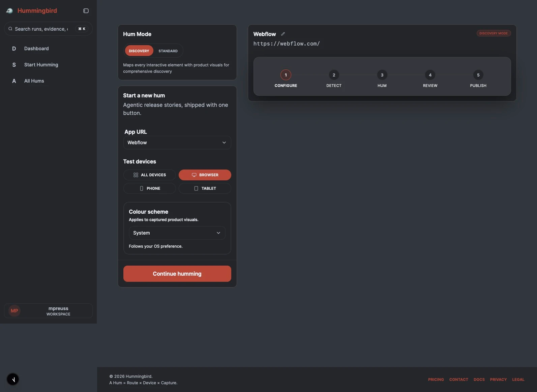
Task: Select the Tablet test device
Action: click(205, 188)
